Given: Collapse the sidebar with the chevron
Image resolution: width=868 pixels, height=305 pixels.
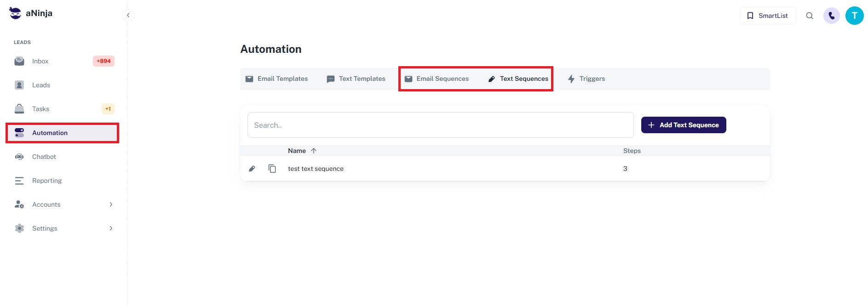Looking at the screenshot, I should (128, 15).
